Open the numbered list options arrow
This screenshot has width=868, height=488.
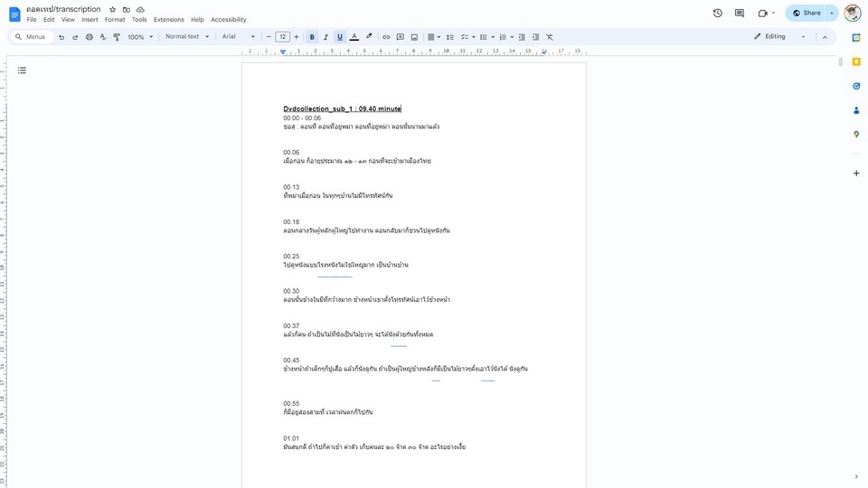click(x=512, y=37)
